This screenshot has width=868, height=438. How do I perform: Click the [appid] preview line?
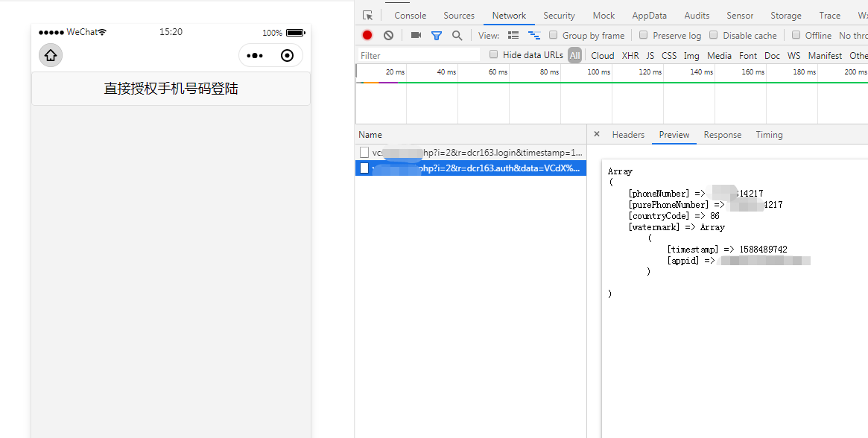click(739, 260)
